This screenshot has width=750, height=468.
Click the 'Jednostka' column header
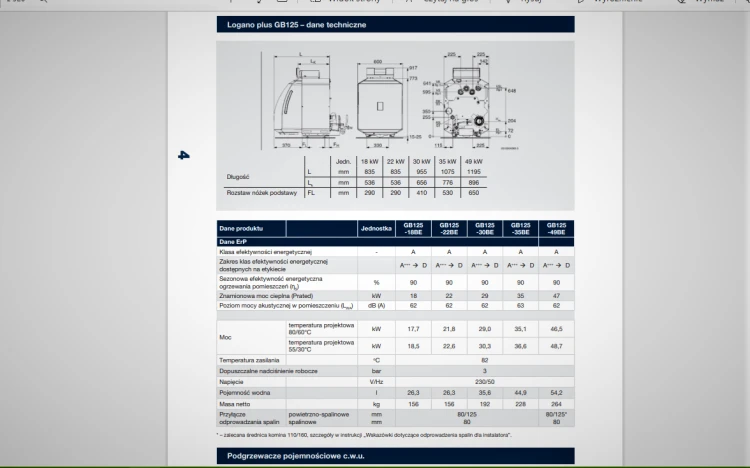(x=376, y=229)
